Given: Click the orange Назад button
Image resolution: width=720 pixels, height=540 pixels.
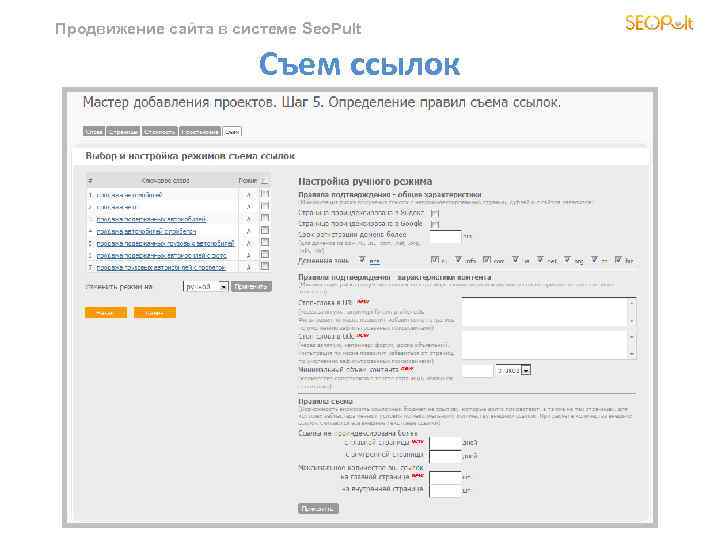Looking at the screenshot, I should (106, 313).
